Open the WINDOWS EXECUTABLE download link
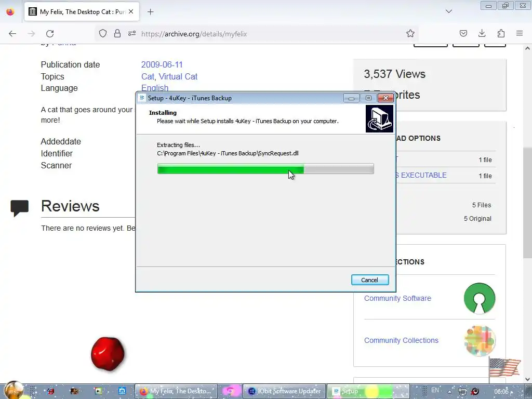 pyautogui.click(x=421, y=175)
